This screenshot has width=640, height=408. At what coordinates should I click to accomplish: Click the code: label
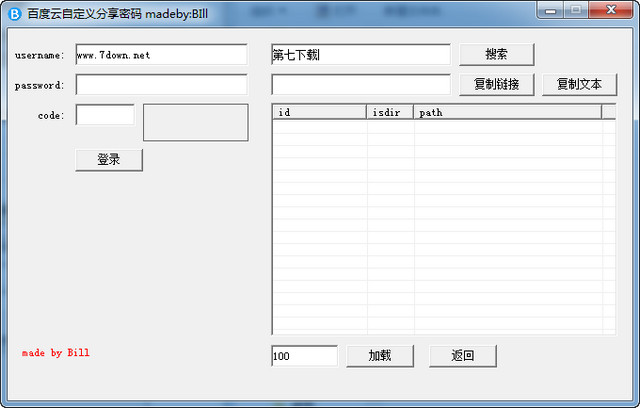51,116
